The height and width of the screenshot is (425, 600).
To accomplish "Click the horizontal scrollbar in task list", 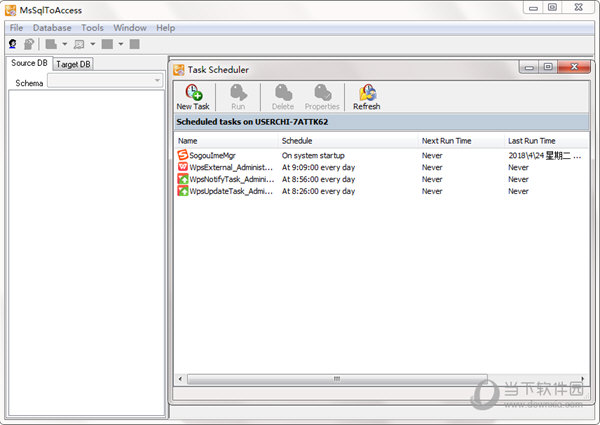I will coord(337,379).
